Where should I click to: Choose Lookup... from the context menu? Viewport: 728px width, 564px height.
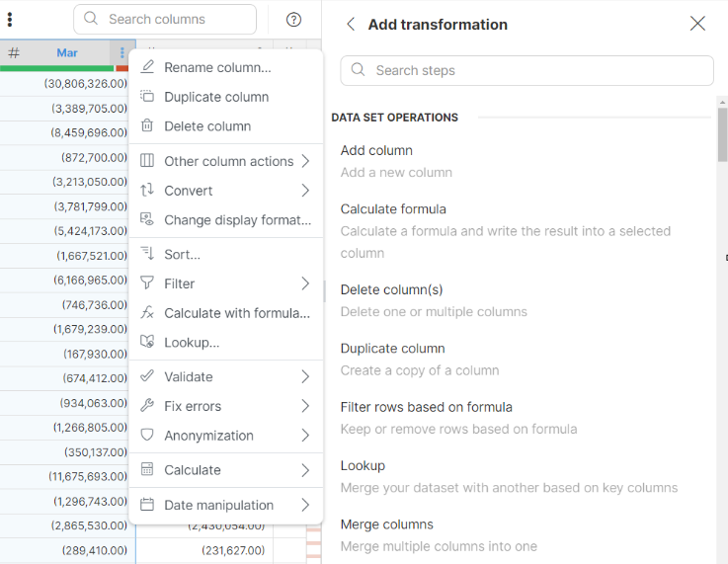pos(225,342)
